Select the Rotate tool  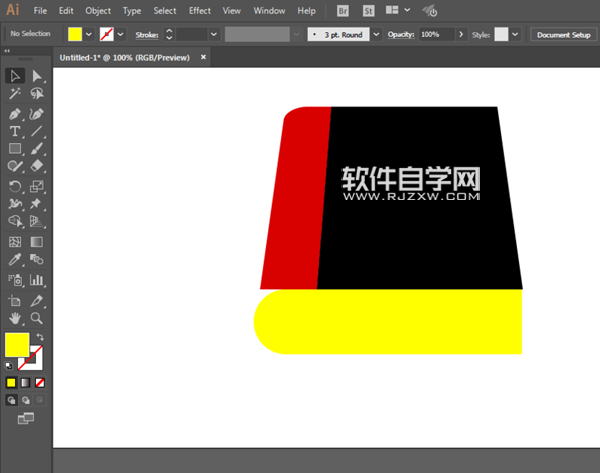pyautogui.click(x=15, y=186)
